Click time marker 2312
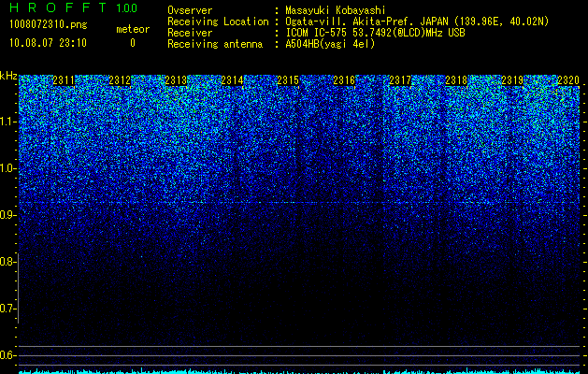The width and height of the screenshot is (588, 374). pyautogui.click(x=120, y=80)
